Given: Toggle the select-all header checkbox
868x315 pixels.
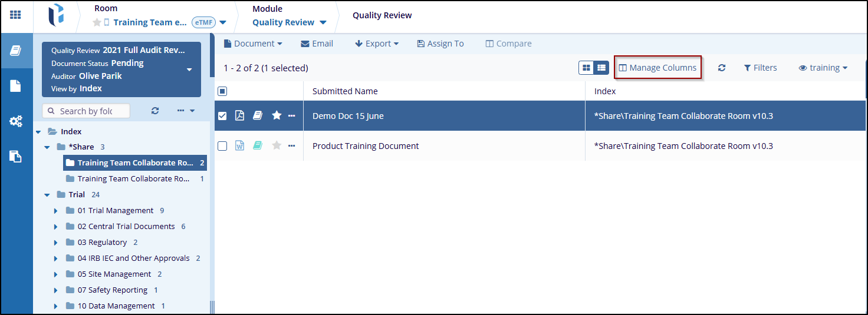Looking at the screenshot, I should click(x=222, y=91).
